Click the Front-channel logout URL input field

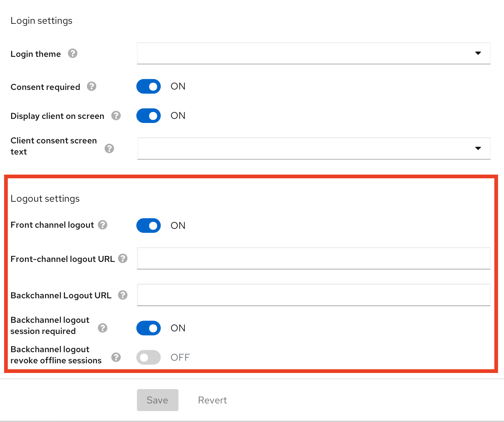coord(313,258)
